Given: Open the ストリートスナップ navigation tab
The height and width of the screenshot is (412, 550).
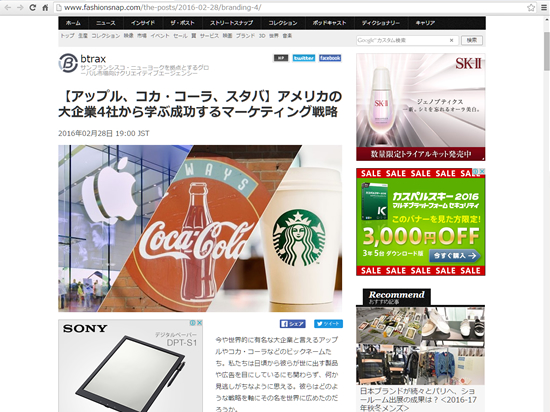Looking at the screenshot, I should (x=232, y=23).
